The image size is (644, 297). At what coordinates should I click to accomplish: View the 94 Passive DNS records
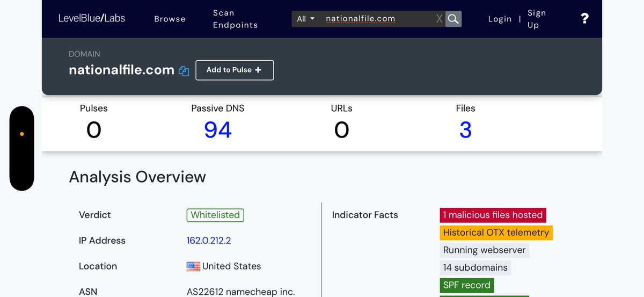tap(217, 130)
